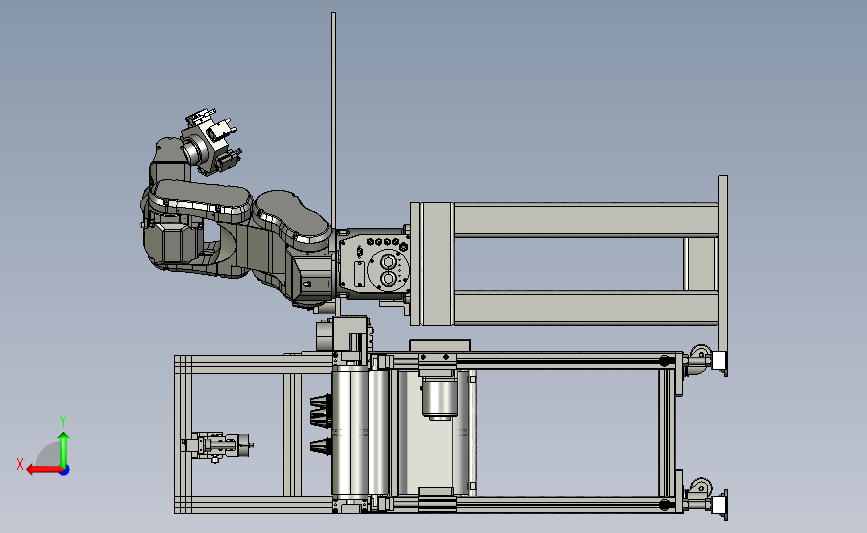Select the cylindrical motor hanging below the top rail
Image resolution: width=867 pixels, height=533 pixels.
tap(440, 398)
